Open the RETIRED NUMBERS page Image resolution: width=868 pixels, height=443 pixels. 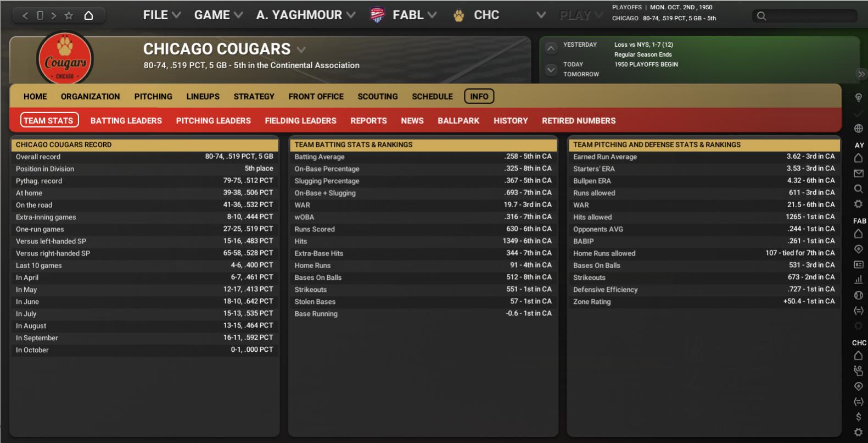pyautogui.click(x=579, y=121)
